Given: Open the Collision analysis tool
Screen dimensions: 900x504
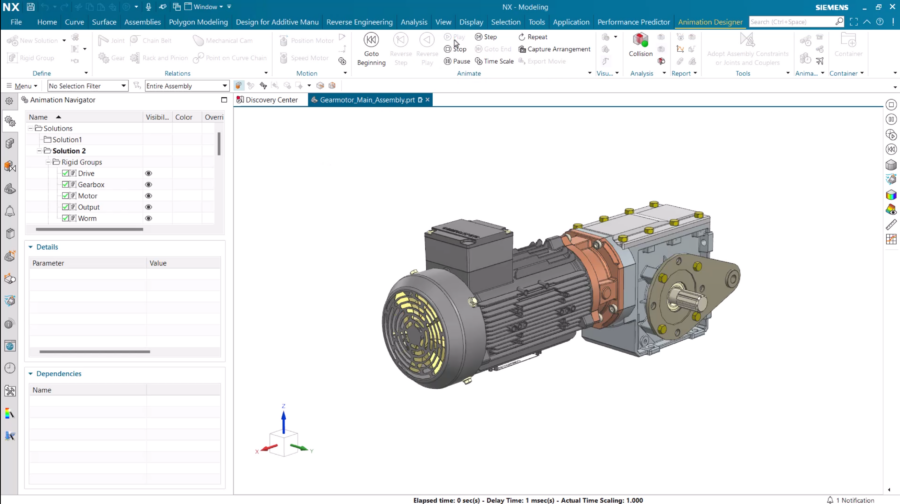Looking at the screenshot, I should pos(641,41).
